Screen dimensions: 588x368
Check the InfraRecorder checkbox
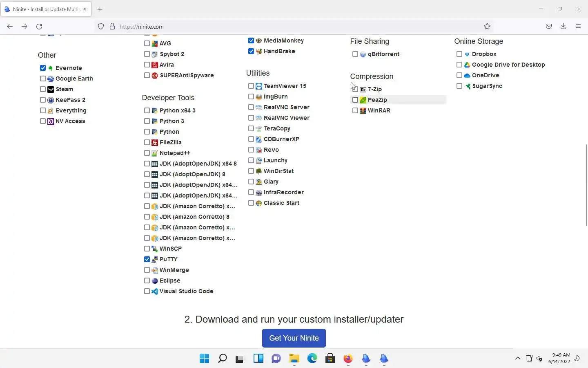(251, 192)
